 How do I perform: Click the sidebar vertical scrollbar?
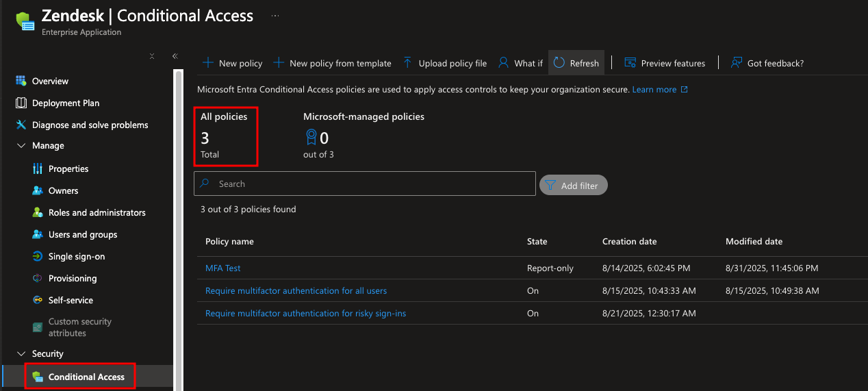click(x=179, y=229)
